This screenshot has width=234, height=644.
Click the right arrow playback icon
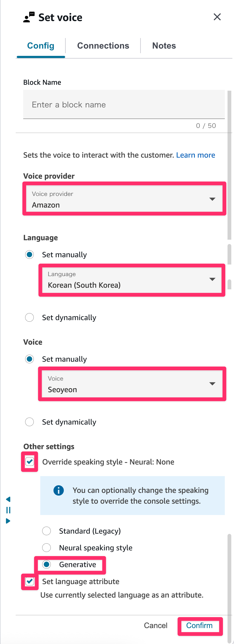tap(8, 521)
